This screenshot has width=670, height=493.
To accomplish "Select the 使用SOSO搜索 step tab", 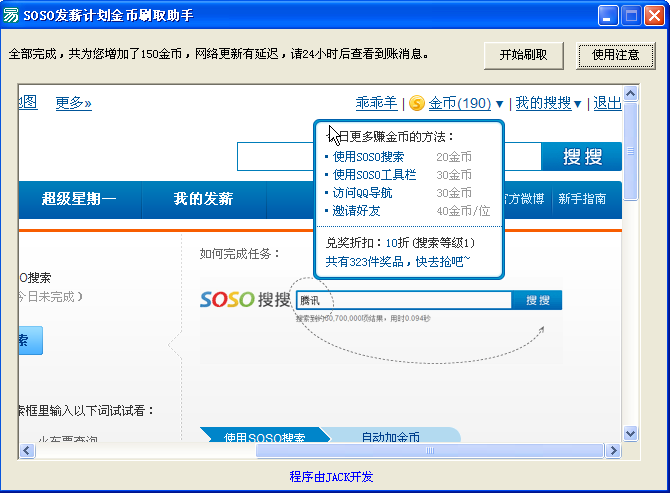I will pos(265,436).
